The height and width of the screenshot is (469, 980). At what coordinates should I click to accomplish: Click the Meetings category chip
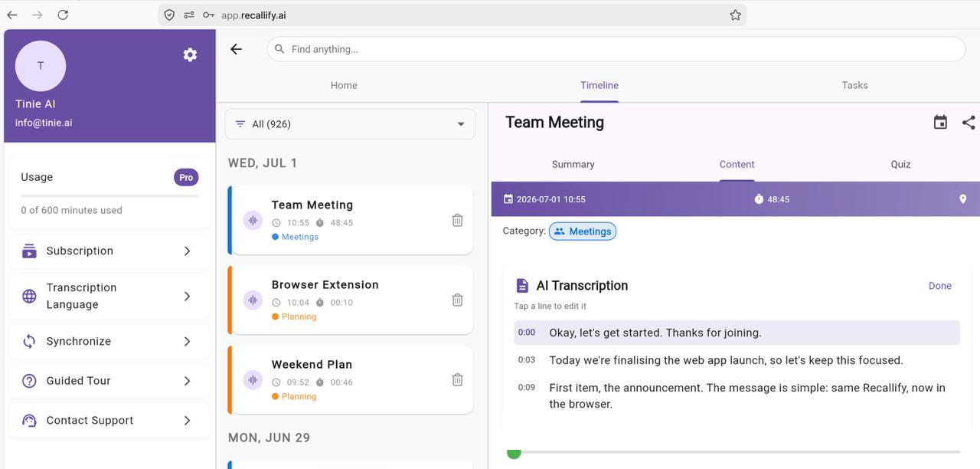pos(583,231)
